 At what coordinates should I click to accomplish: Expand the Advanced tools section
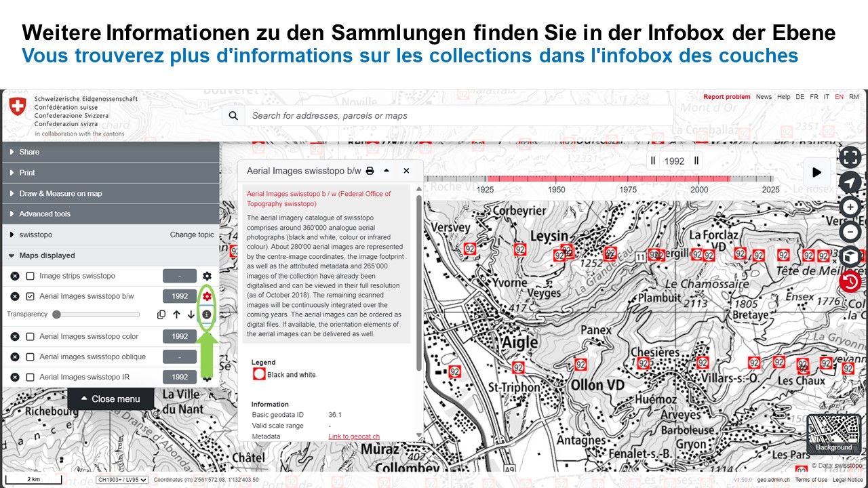click(x=45, y=213)
